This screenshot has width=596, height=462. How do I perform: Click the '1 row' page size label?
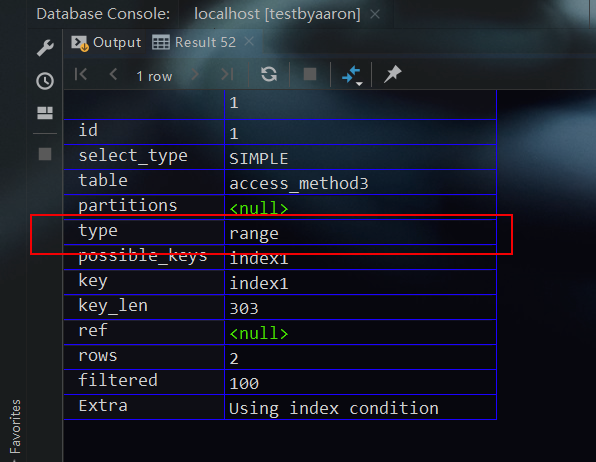[154, 76]
